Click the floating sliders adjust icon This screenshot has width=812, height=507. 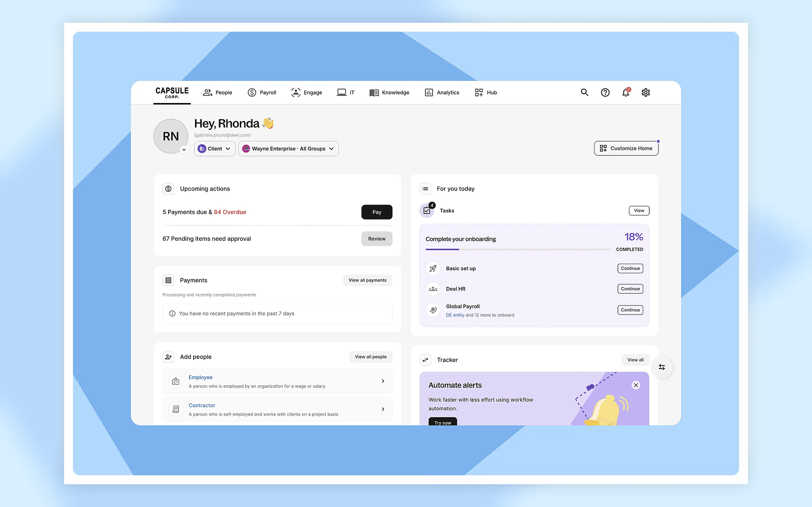click(x=662, y=367)
